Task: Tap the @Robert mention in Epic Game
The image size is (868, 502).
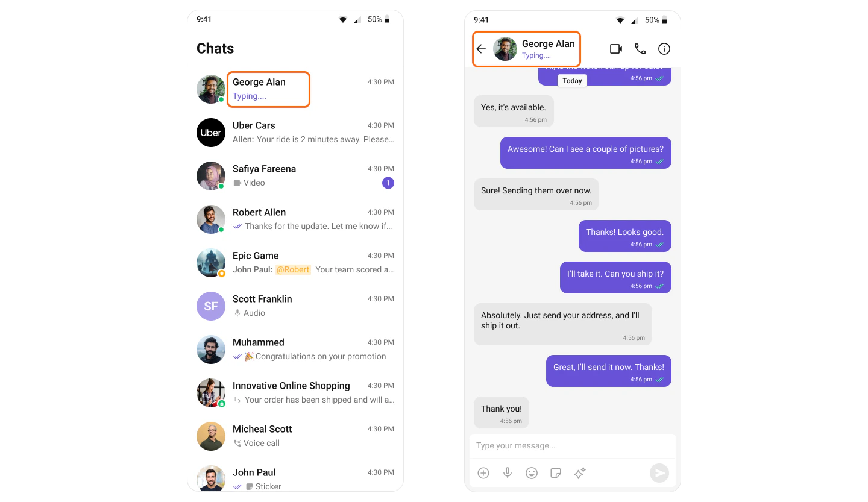Action: pyautogui.click(x=293, y=269)
